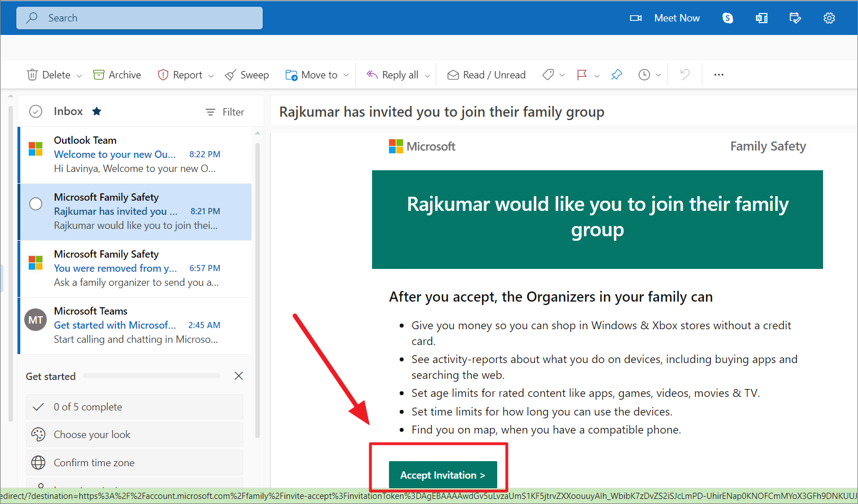Mark message as Read / Unread
The width and height of the screenshot is (858, 504).
487,75
